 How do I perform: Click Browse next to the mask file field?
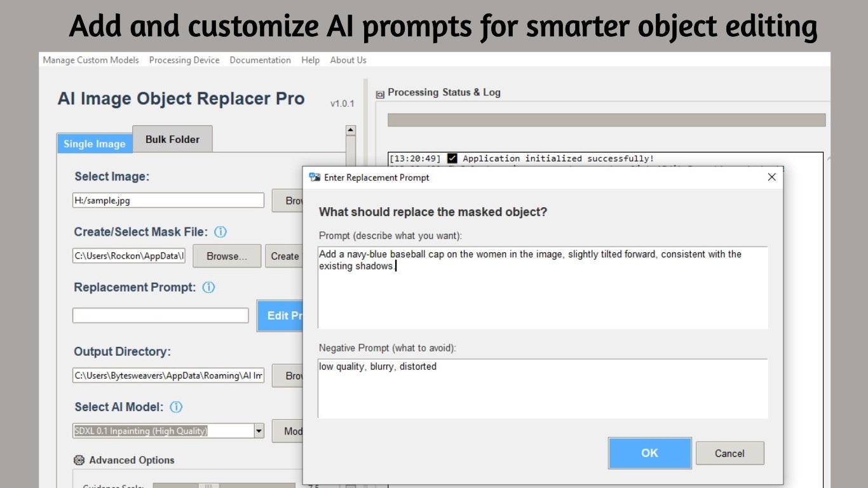point(226,256)
